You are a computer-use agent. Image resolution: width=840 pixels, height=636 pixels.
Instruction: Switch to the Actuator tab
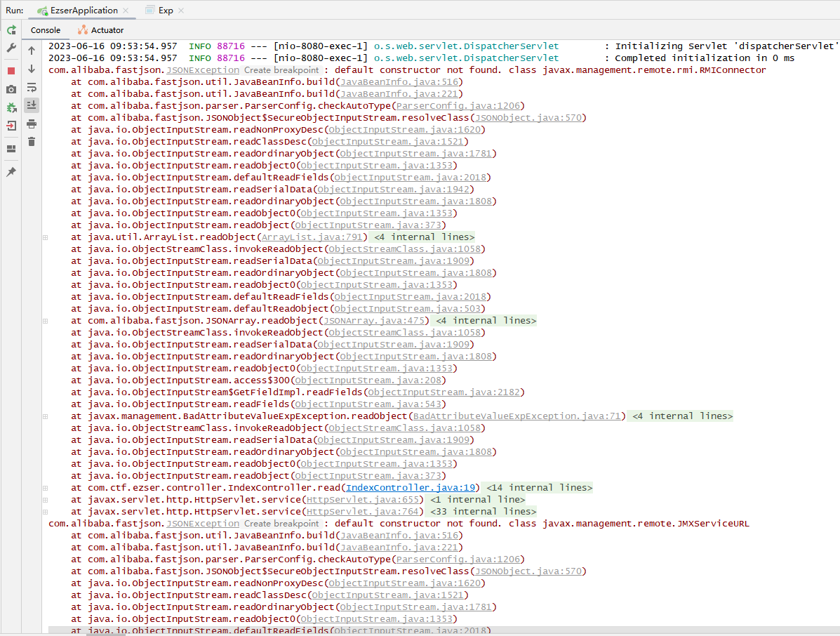click(100, 30)
